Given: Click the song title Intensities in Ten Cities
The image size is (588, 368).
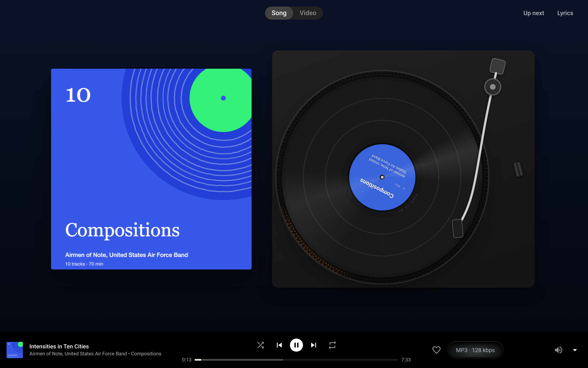Looking at the screenshot, I should [x=59, y=346].
